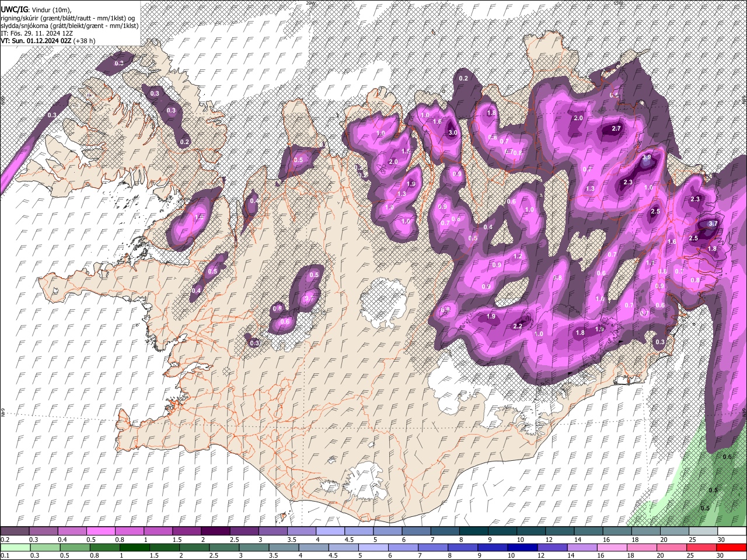Select lower scale pale green swatch labeled 0.1
Screen dimensions: 747x560
pos(15,547)
